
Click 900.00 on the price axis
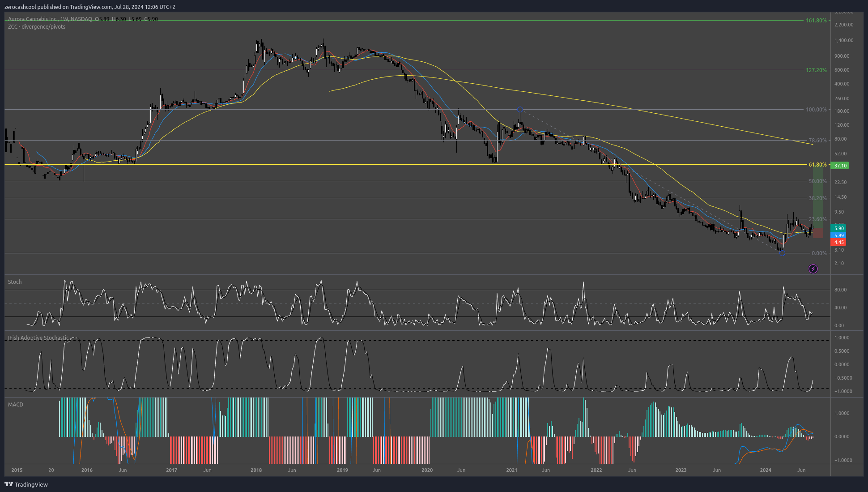click(x=842, y=56)
